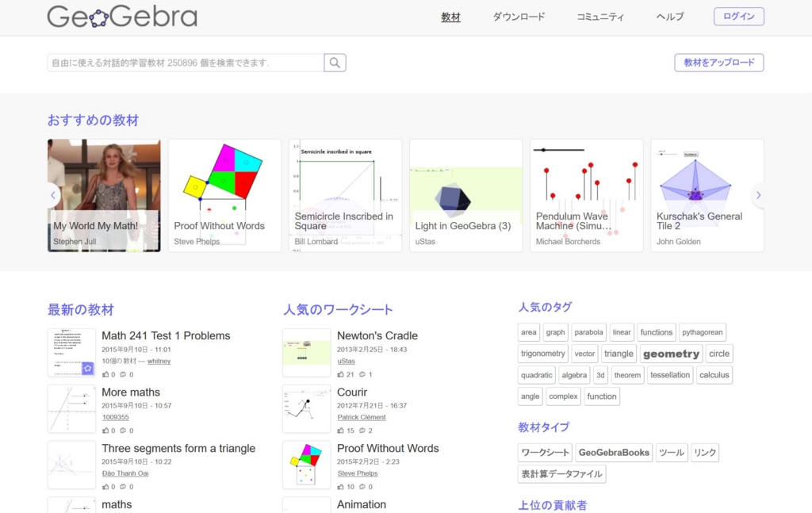Open the ヘルプ menu item
Image resolution: width=812 pixels, height=513 pixels.
(669, 17)
